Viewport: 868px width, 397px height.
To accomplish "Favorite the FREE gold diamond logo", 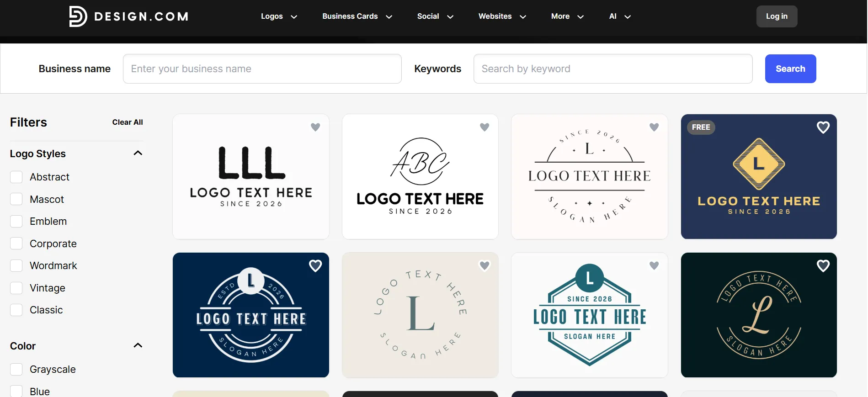I will coord(823,127).
